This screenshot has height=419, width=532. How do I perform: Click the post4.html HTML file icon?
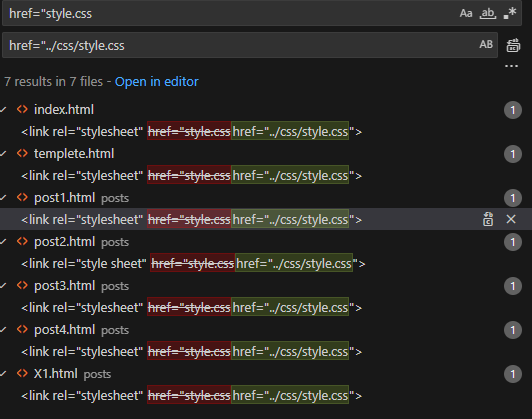[x=22, y=329]
